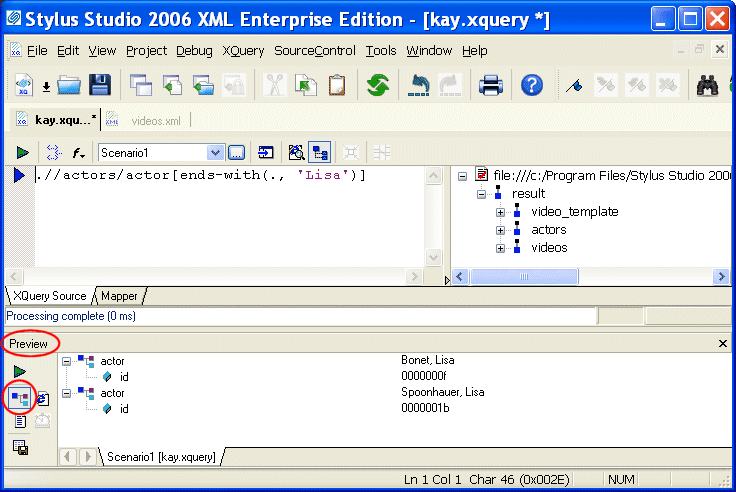Toggle the browser view icon in Preview

43,397
